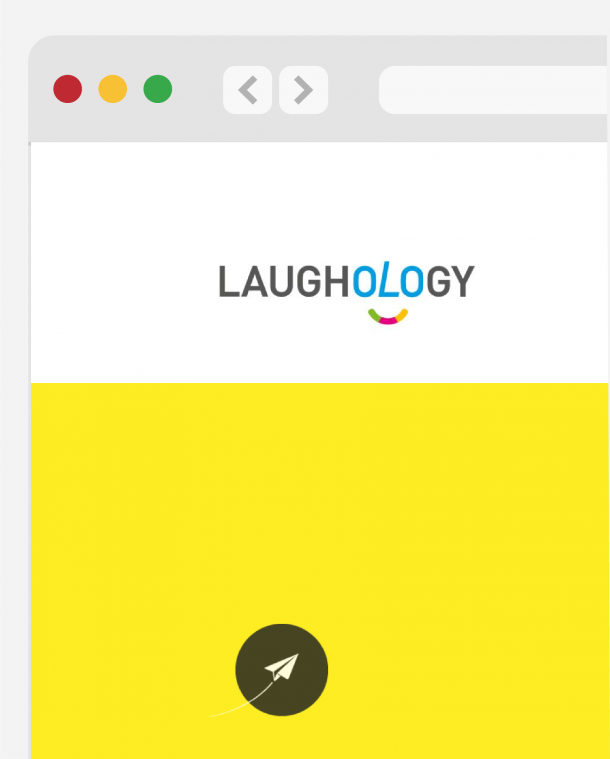The width and height of the screenshot is (610, 759).
Task: Click the gray LAUGH part of the logo
Action: (x=284, y=281)
